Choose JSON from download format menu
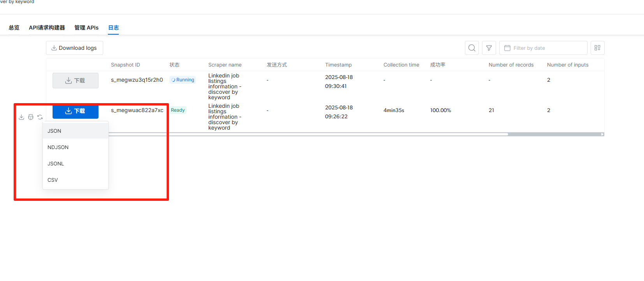Viewport: 644px width, 281px height. [76, 131]
